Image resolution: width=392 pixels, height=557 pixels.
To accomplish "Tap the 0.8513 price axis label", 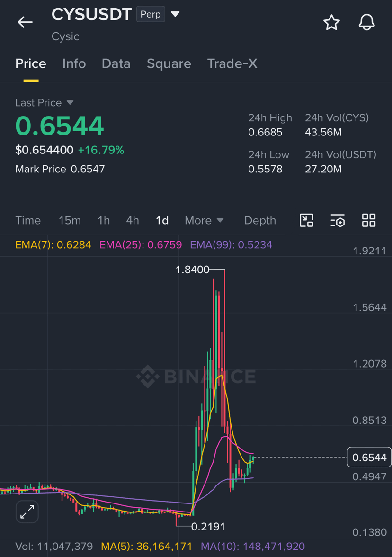I will click(x=369, y=421).
